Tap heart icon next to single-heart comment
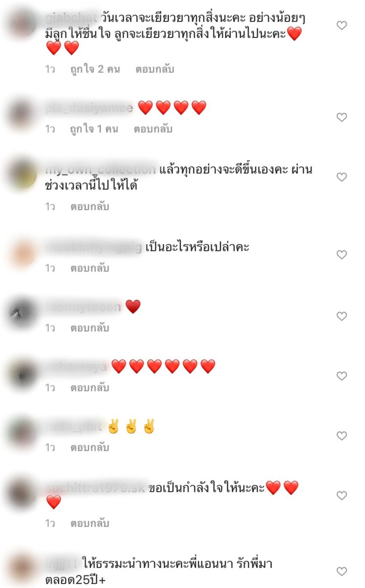365x588 pixels. (341, 316)
